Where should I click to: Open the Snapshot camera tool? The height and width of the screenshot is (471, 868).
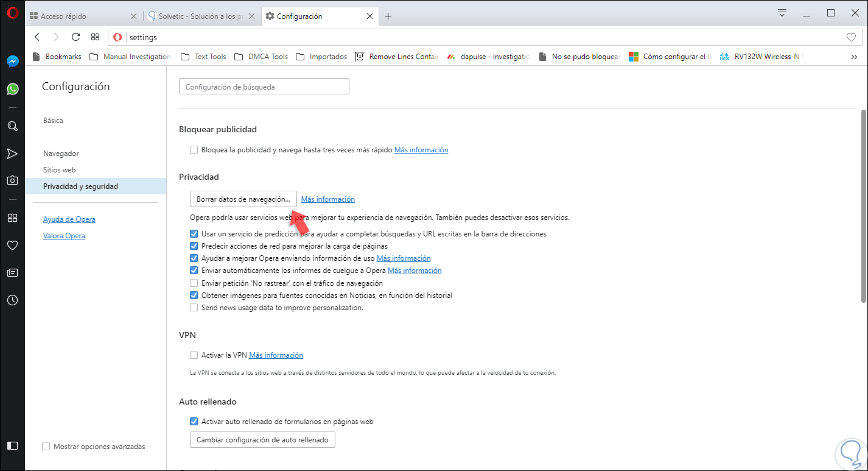click(x=12, y=180)
